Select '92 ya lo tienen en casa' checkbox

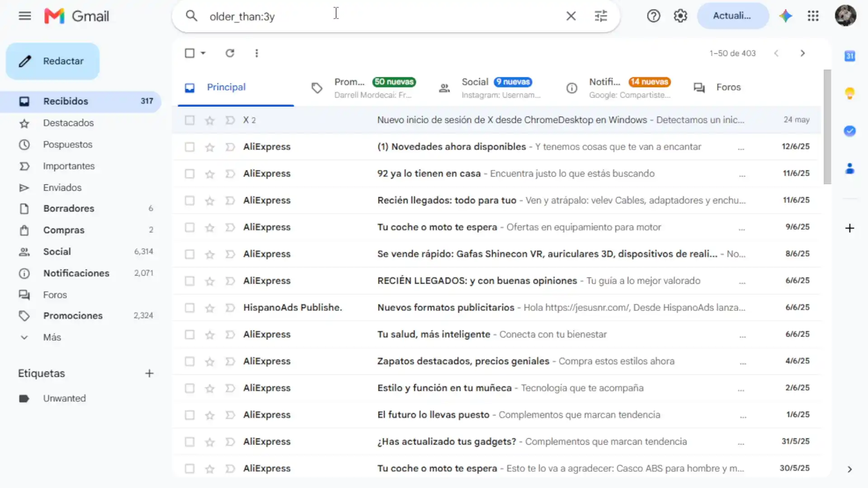(x=189, y=174)
